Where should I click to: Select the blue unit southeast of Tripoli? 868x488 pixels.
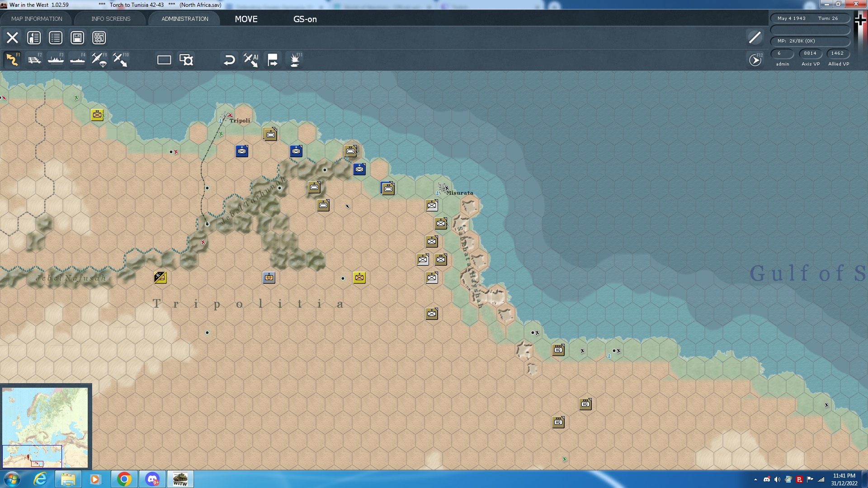tap(242, 151)
